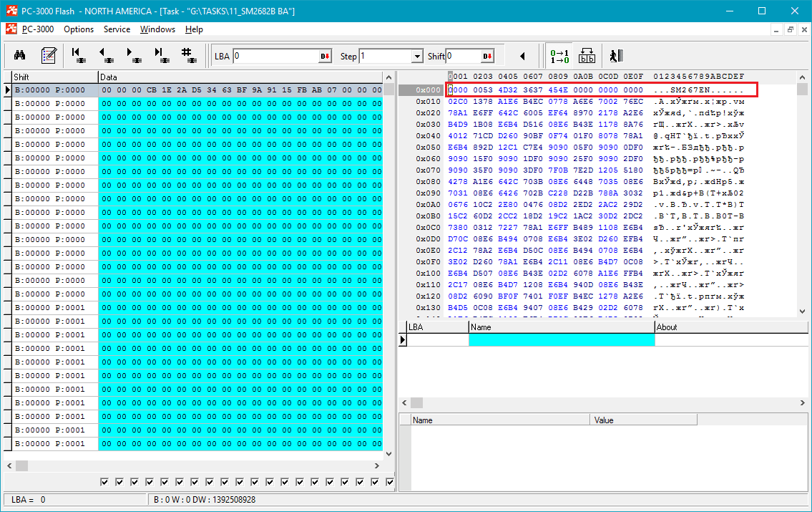The height and width of the screenshot is (512, 812).
Task: Click the Name header beside About
Action: point(562,327)
